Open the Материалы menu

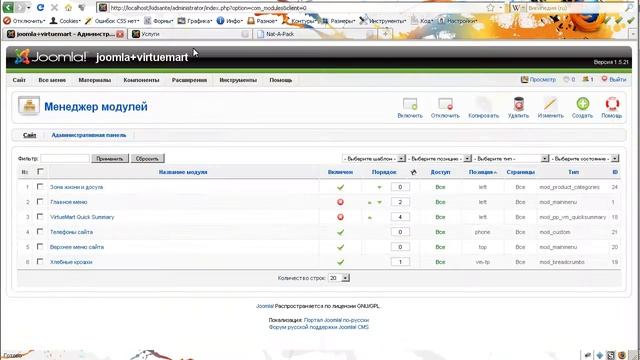click(95, 80)
